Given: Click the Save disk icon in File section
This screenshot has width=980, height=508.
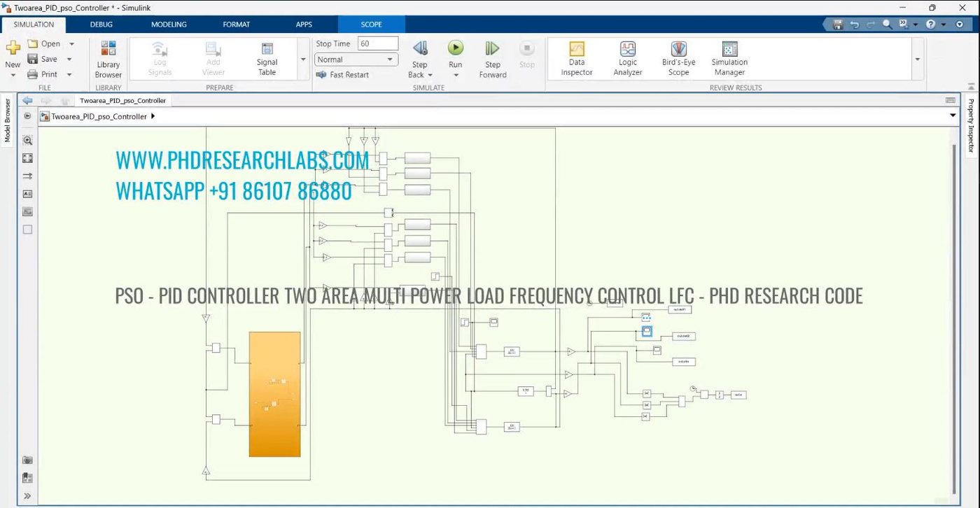Looking at the screenshot, I should tap(33, 59).
